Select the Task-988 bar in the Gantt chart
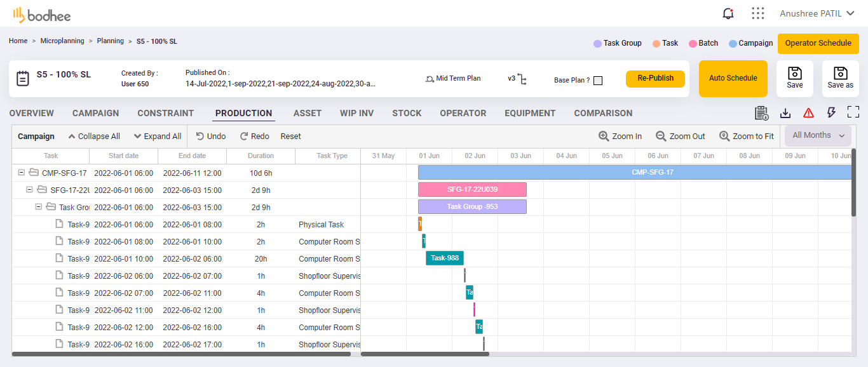This screenshot has width=868, height=367. pos(444,258)
